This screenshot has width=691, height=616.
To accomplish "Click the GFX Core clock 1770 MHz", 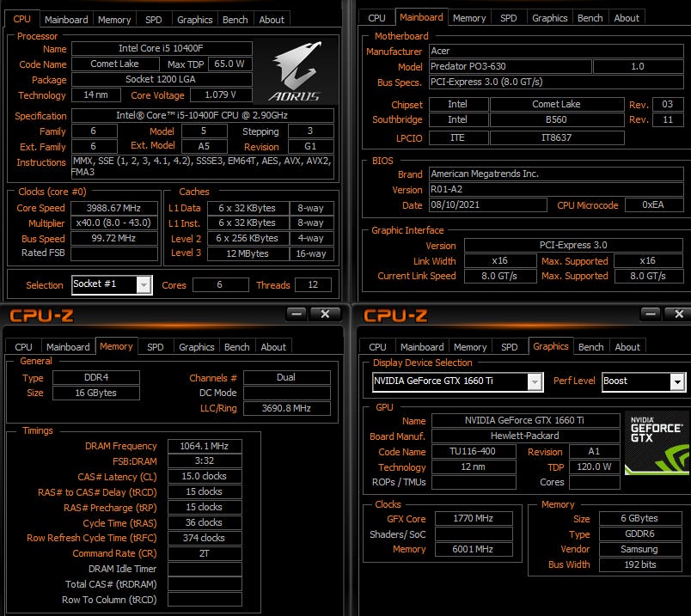I will pos(474,519).
